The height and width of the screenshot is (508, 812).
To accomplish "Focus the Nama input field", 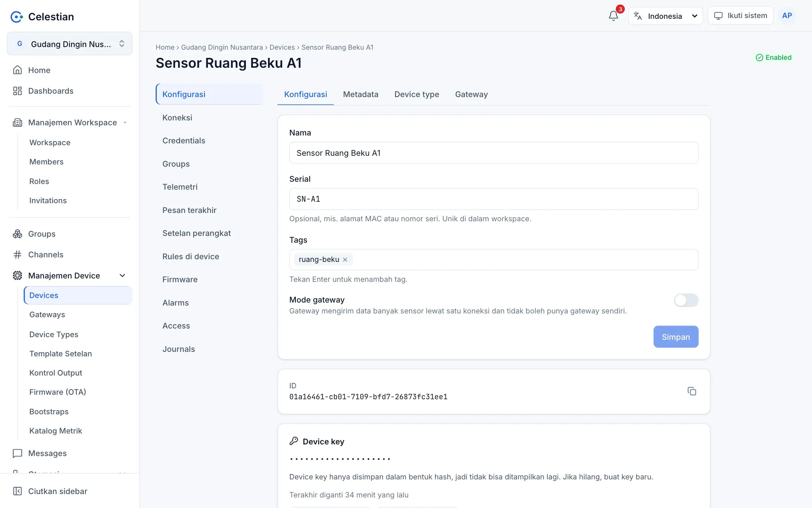I will pos(494,153).
